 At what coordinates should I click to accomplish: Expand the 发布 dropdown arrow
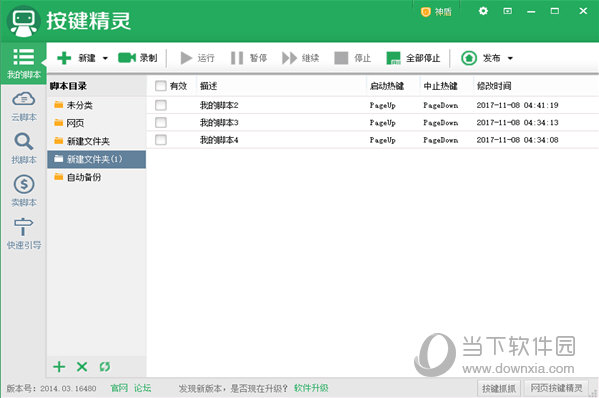pos(510,58)
